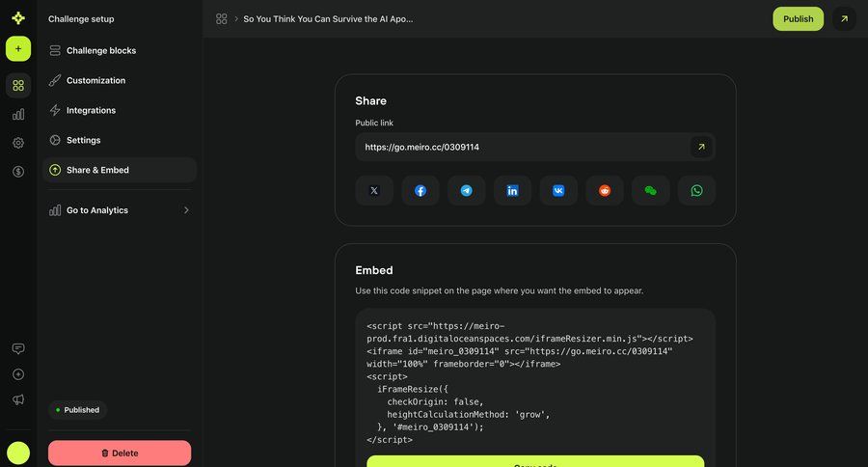Click the green plus create button
The image size is (868, 467).
pyautogui.click(x=18, y=49)
